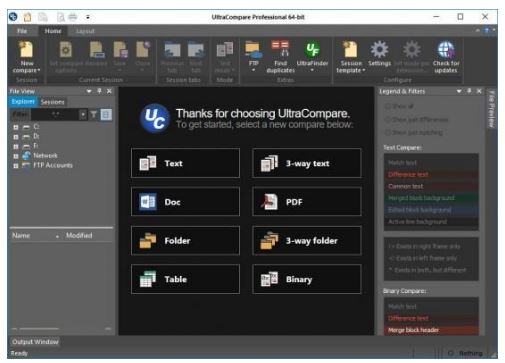Screen dimensions: 505x363
Task: Start a 3-way folder compare
Action: coord(307,240)
